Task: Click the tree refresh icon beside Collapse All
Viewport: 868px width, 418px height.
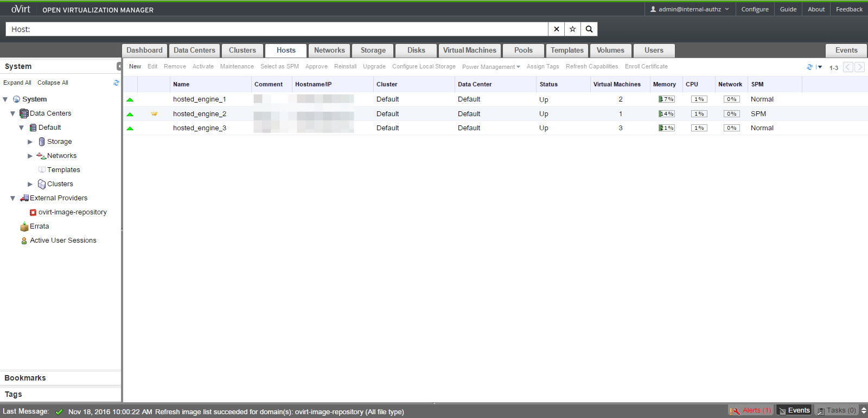Action: point(116,83)
